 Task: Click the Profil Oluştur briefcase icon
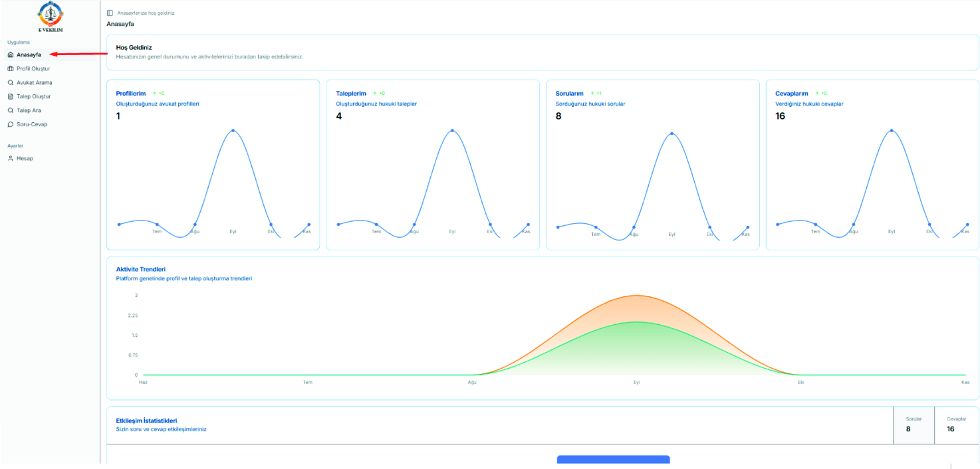point(11,68)
